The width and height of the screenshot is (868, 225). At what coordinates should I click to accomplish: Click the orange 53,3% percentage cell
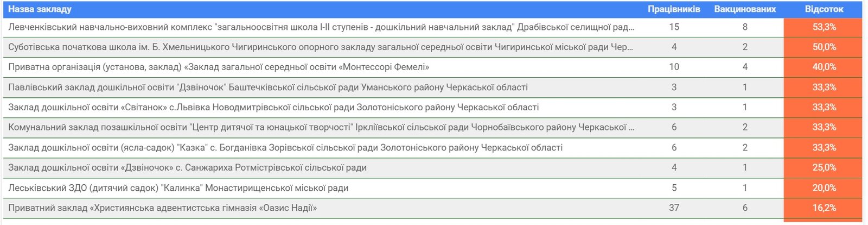[x=824, y=27]
